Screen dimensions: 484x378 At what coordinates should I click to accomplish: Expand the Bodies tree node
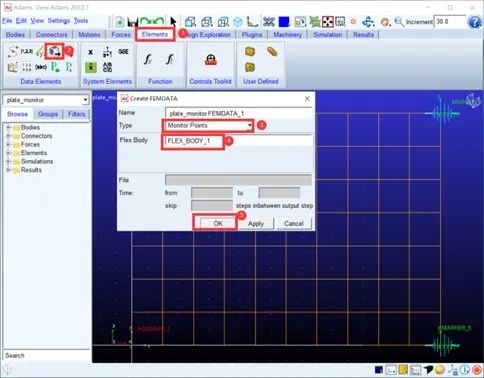pyautogui.click(x=8, y=128)
